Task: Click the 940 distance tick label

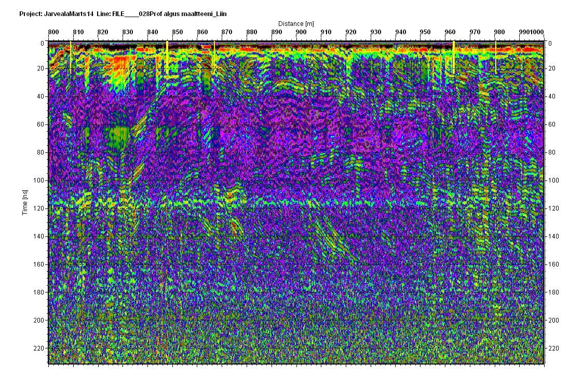Action: (401, 32)
